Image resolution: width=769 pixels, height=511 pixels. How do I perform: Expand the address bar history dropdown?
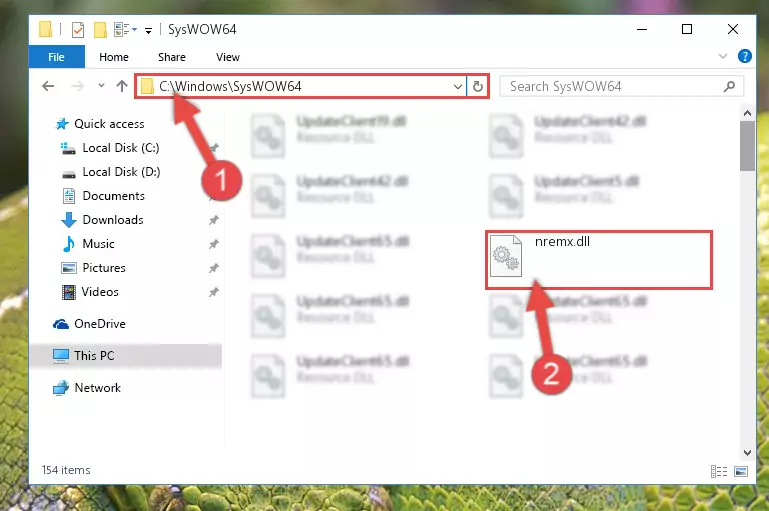(x=458, y=87)
